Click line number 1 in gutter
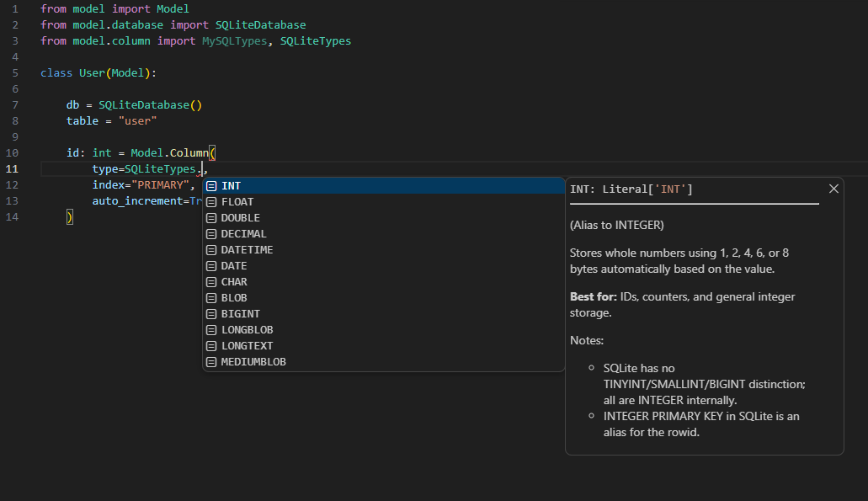This screenshot has height=501, width=868. click(x=15, y=9)
